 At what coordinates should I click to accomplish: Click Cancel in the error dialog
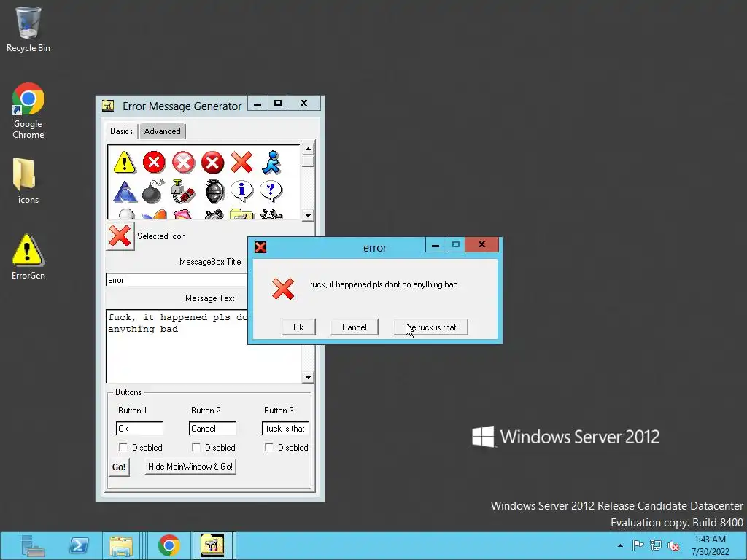click(355, 327)
